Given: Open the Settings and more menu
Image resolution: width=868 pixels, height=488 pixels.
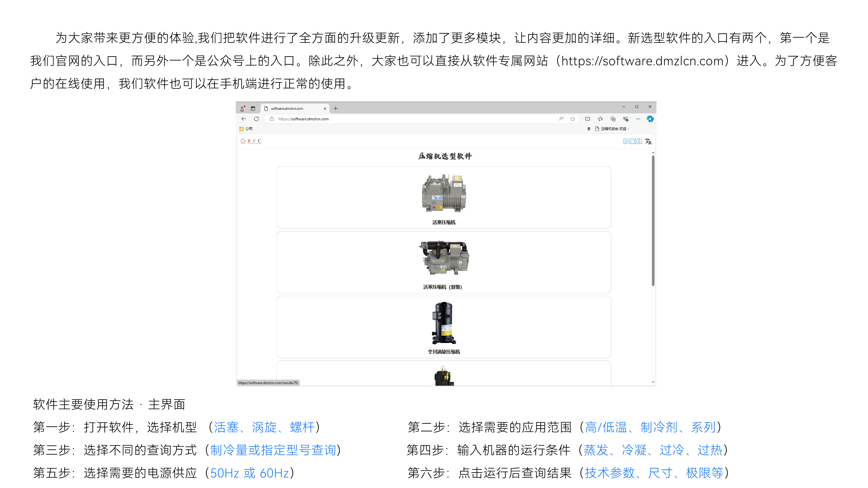Looking at the screenshot, I should (638, 119).
